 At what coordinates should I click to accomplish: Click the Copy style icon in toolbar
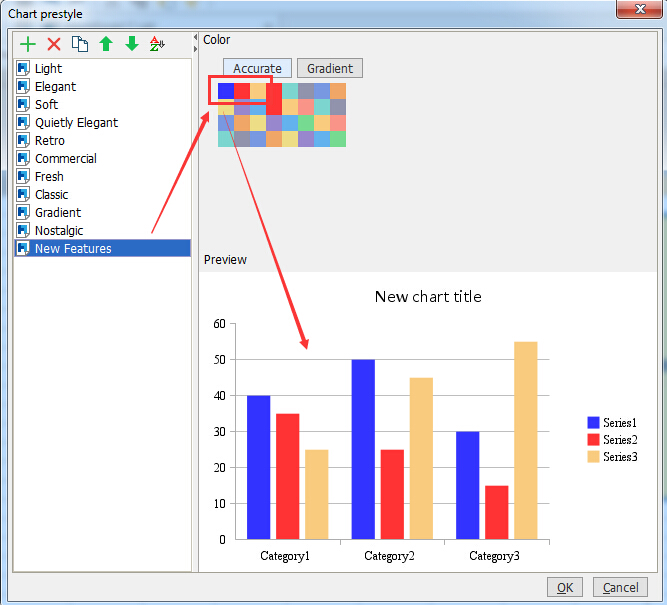pos(80,44)
